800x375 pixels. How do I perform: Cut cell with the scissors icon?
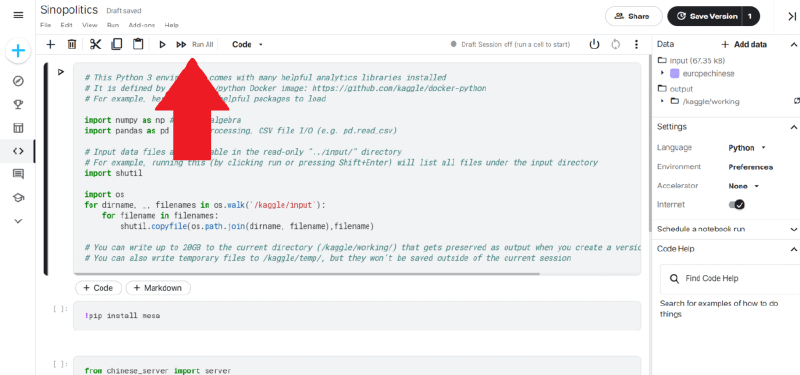95,44
